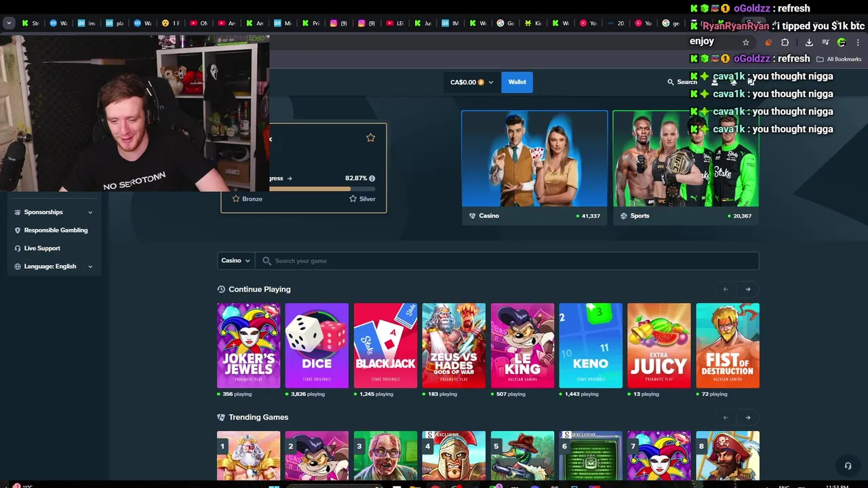The width and height of the screenshot is (868, 488).
Task: Switch to the emoji tab labeled 1 F
Action: pos(171,23)
